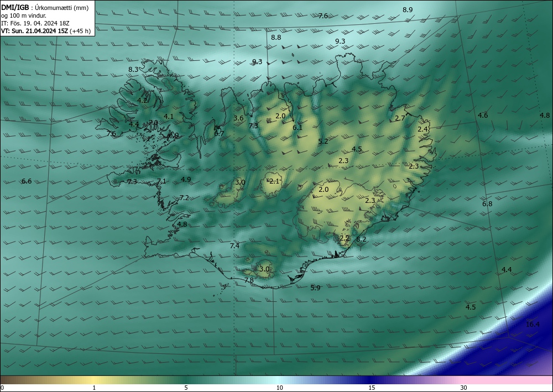
Task: Click the 5.2 value on the map
Action: point(323,142)
